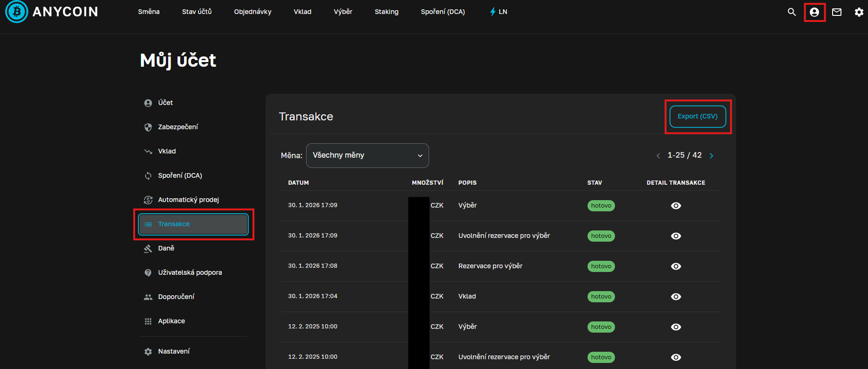This screenshot has width=868, height=369.
Task: Open the settings gear icon in header
Action: pos(859,12)
